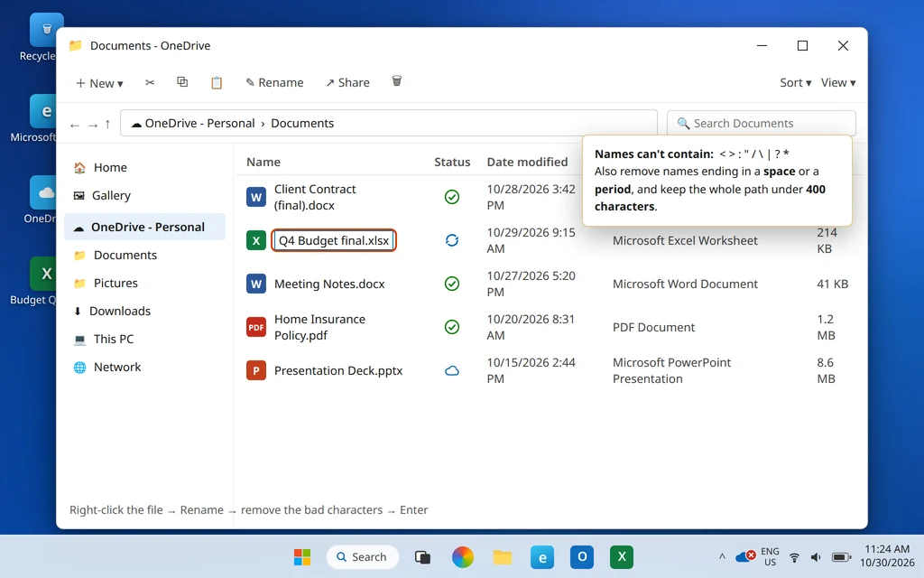Select Presentation Deck.pptx file name
Viewport: 924px width, 578px height.
[338, 370]
